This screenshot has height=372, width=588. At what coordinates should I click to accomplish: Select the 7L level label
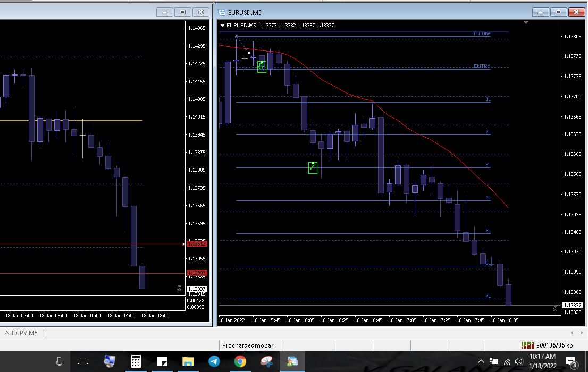[488, 296]
